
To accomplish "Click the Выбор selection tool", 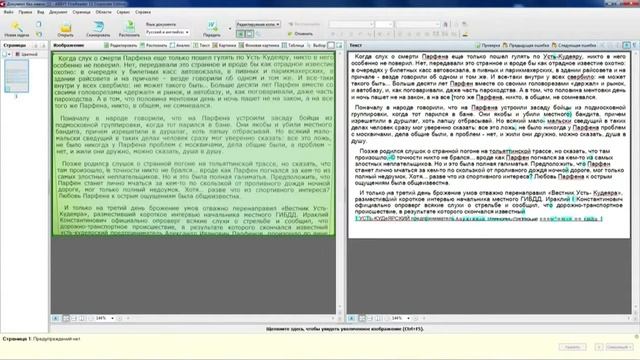I will pos(316,45).
